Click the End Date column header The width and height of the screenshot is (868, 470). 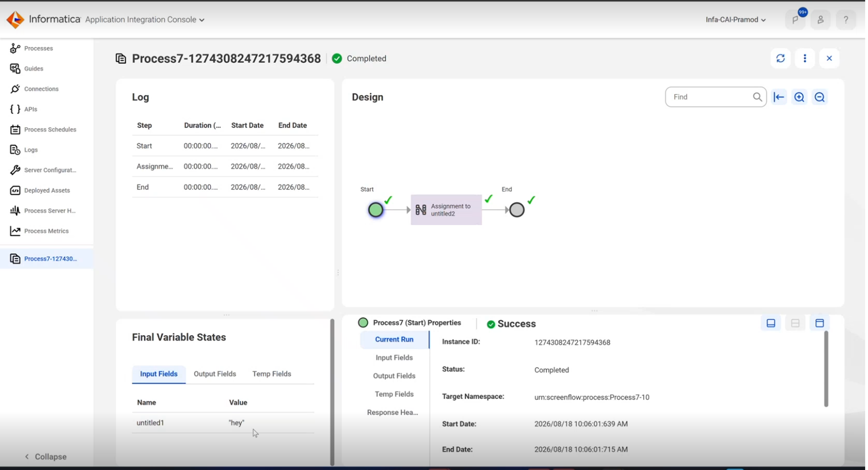point(292,125)
